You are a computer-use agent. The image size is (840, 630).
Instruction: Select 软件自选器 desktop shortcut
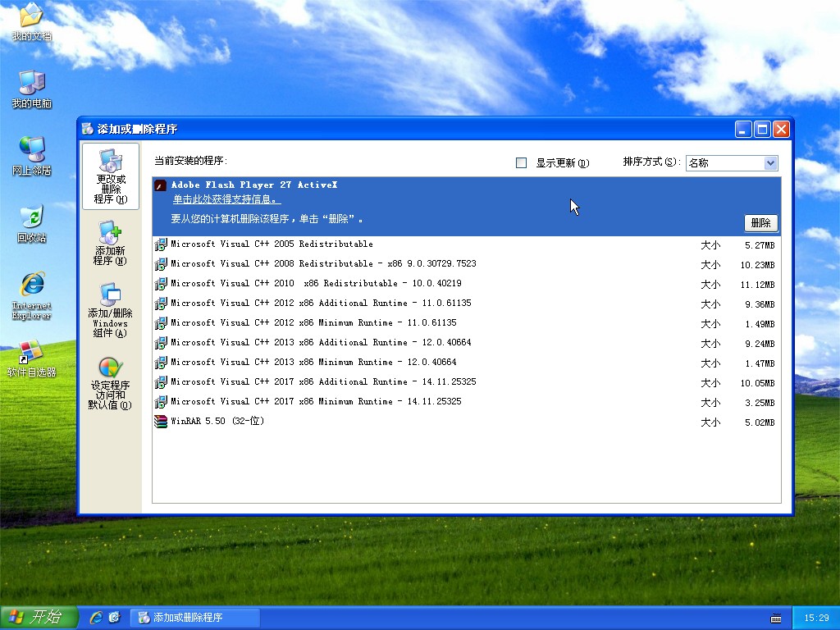point(32,358)
